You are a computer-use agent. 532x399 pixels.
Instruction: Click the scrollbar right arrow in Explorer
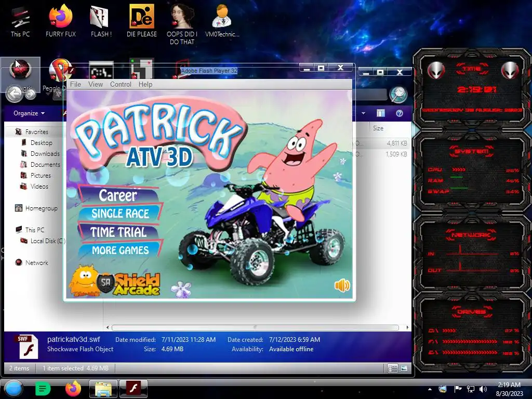pyautogui.click(x=407, y=327)
